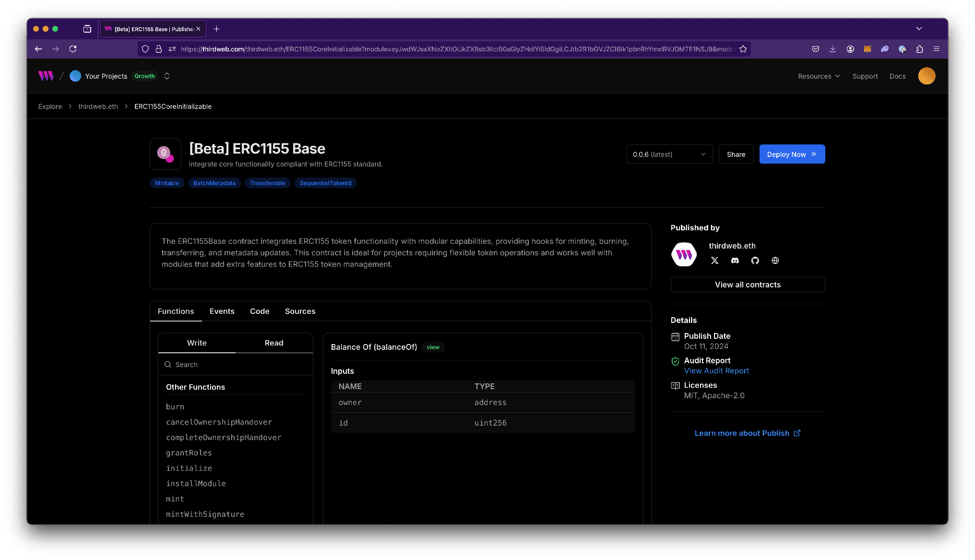Viewport: 975px width, 560px height.
Task: Open thirdweb's website globe icon
Action: tap(775, 261)
